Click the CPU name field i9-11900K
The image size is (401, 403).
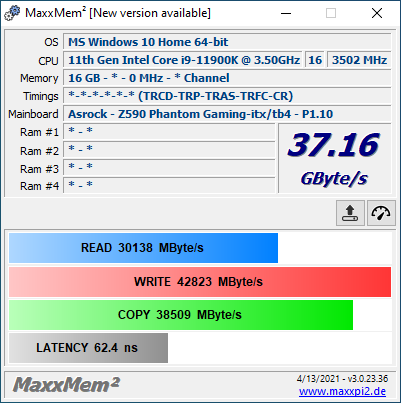183,60
